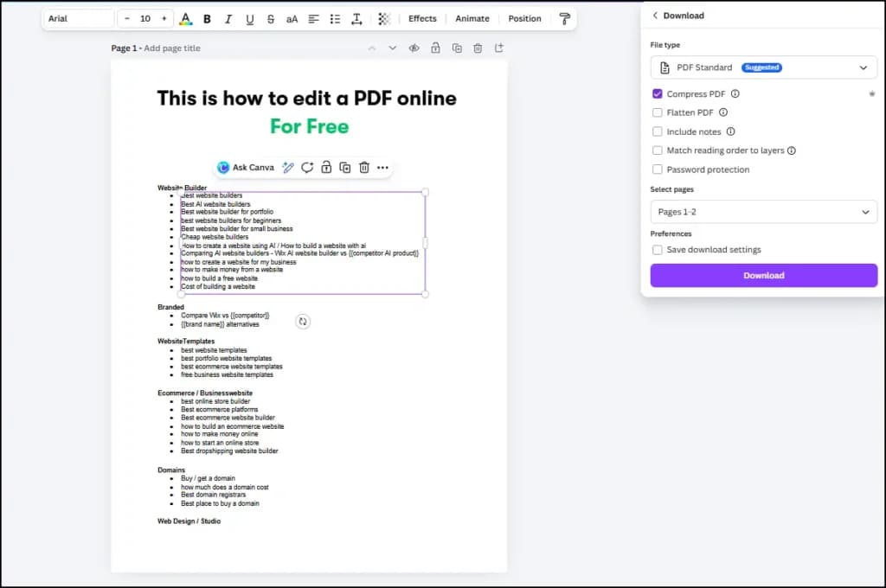
Task: Click Add page title field
Action: (172, 48)
